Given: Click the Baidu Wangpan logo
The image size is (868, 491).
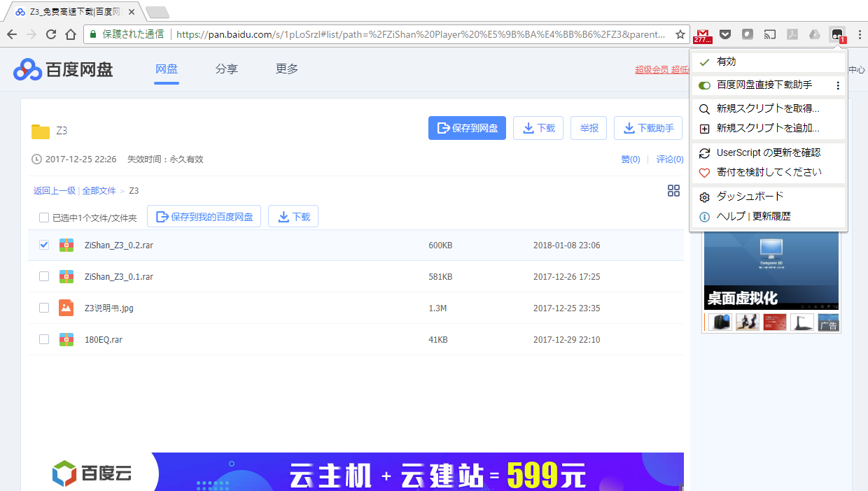Looking at the screenshot, I should tap(63, 69).
